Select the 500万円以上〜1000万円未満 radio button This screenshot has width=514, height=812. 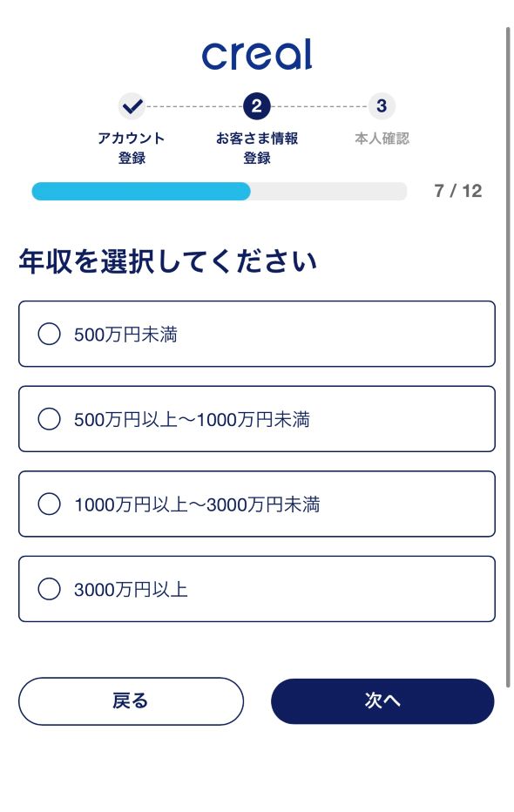[x=49, y=419]
